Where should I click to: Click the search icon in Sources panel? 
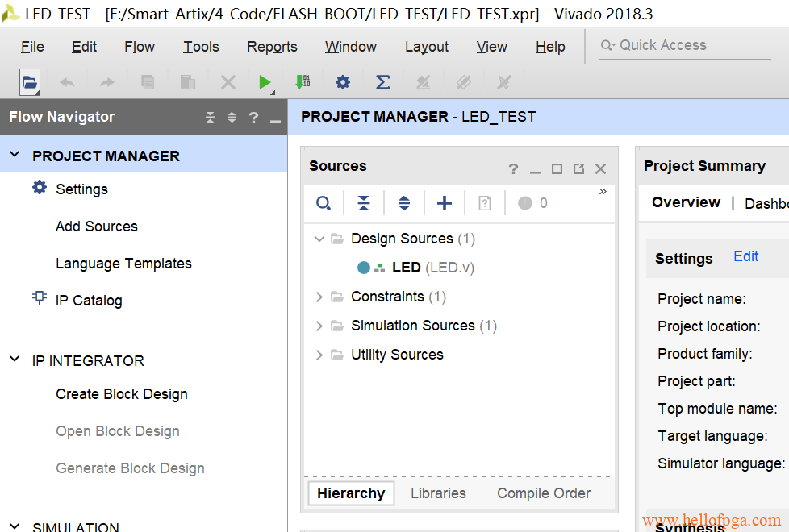pyautogui.click(x=324, y=203)
